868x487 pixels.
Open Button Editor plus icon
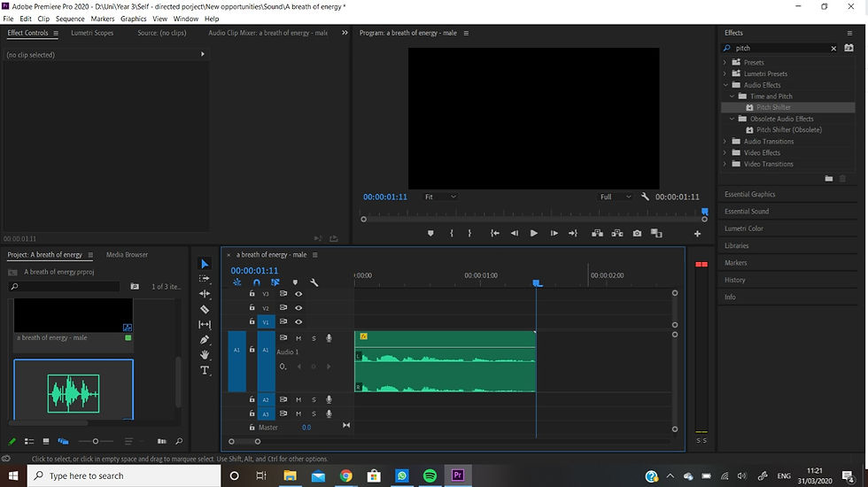pos(698,234)
